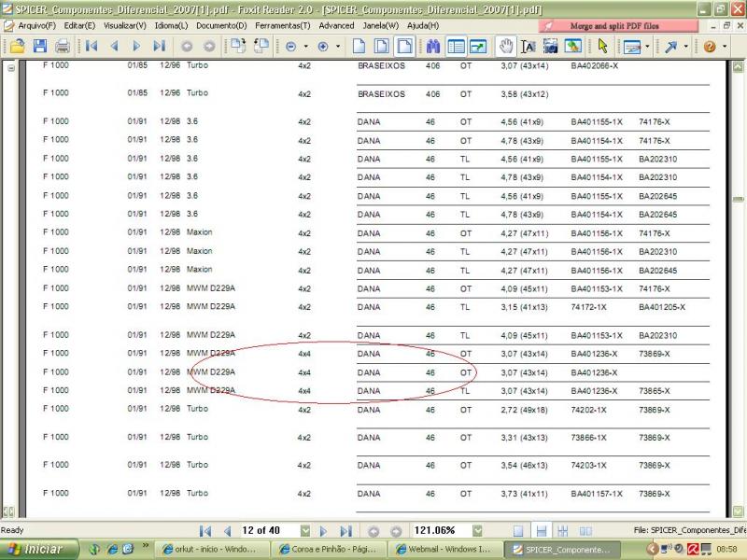Open help with the question mark icon
Viewport: 747px width, 560px height.
click(x=710, y=47)
